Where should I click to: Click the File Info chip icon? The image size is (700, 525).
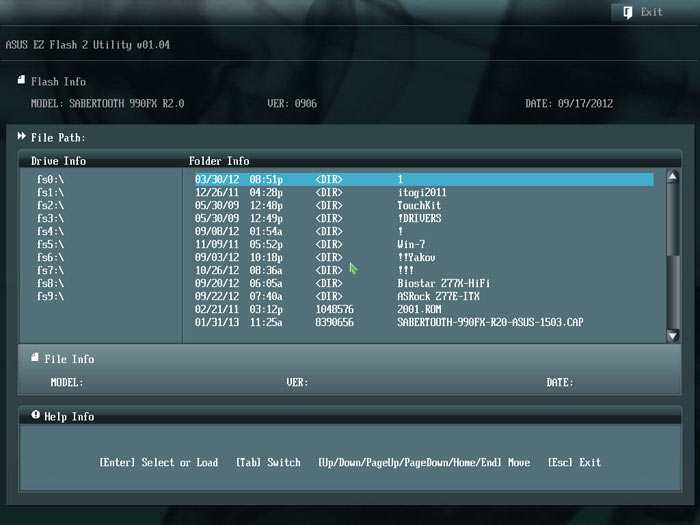click(35, 357)
